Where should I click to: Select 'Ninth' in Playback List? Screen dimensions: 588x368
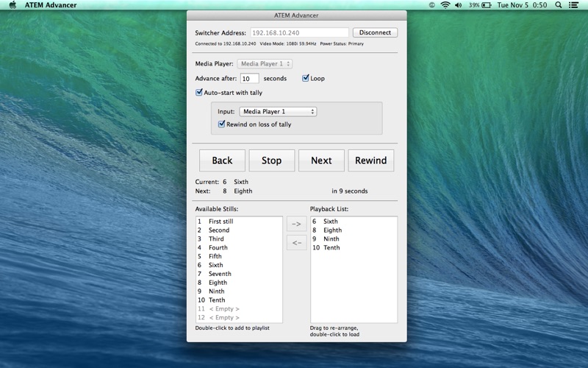pos(354,238)
